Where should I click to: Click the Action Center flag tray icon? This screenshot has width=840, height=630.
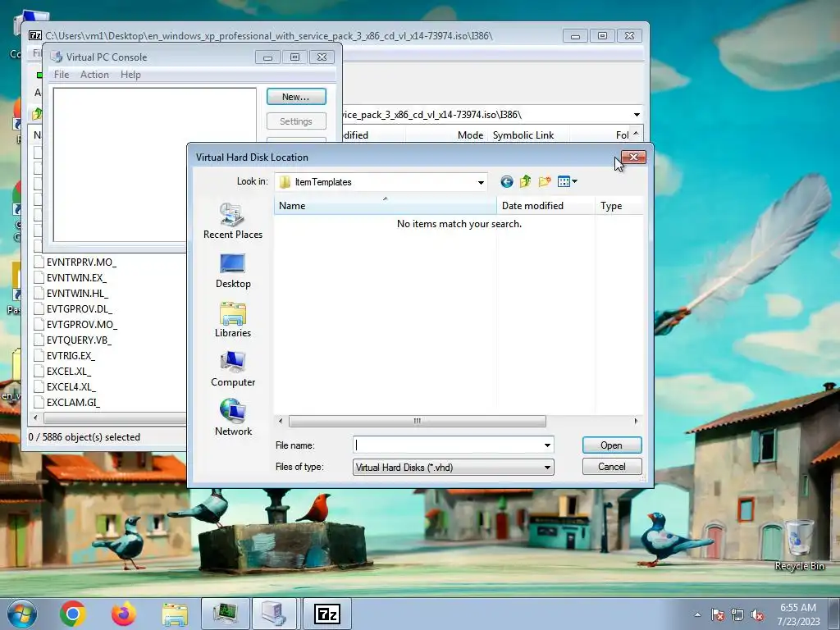tap(717, 614)
